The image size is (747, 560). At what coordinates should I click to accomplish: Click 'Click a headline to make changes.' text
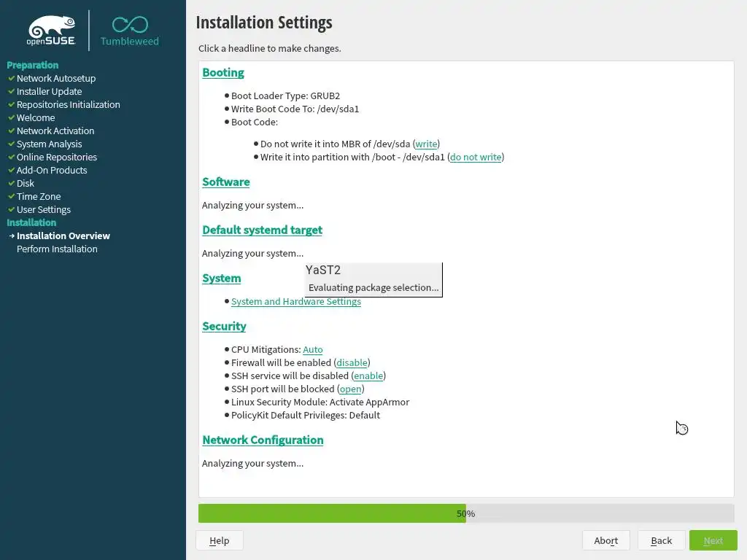[270, 49]
